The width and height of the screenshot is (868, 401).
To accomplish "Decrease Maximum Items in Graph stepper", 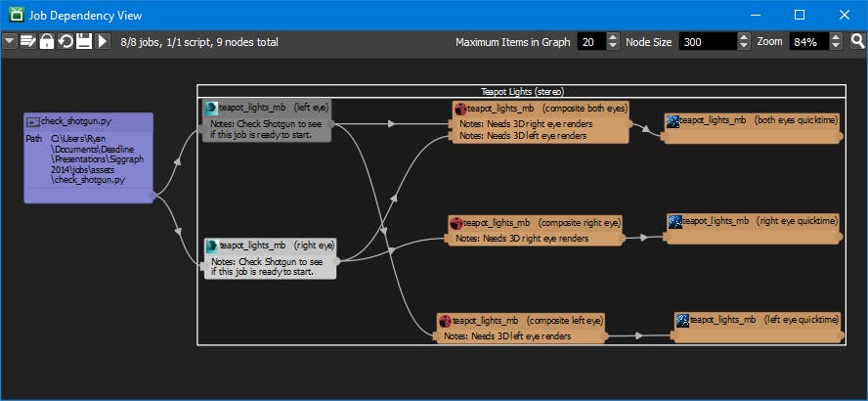I will coord(613,46).
